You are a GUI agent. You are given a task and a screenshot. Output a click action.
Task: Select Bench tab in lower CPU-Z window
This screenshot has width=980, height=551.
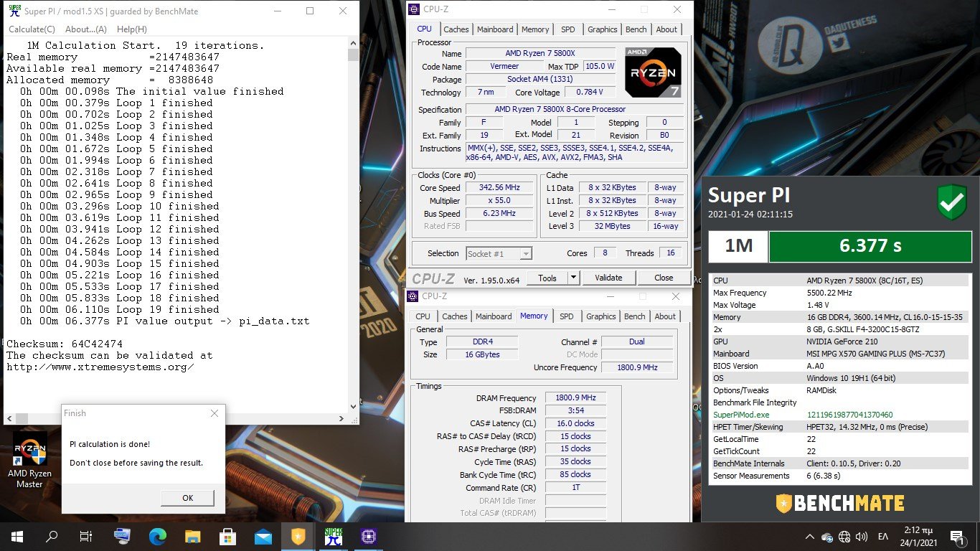coord(634,316)
